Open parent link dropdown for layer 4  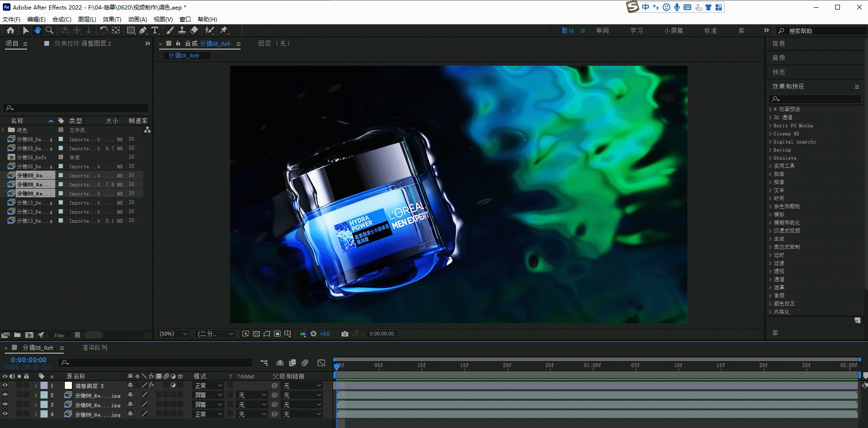point(302,414)
